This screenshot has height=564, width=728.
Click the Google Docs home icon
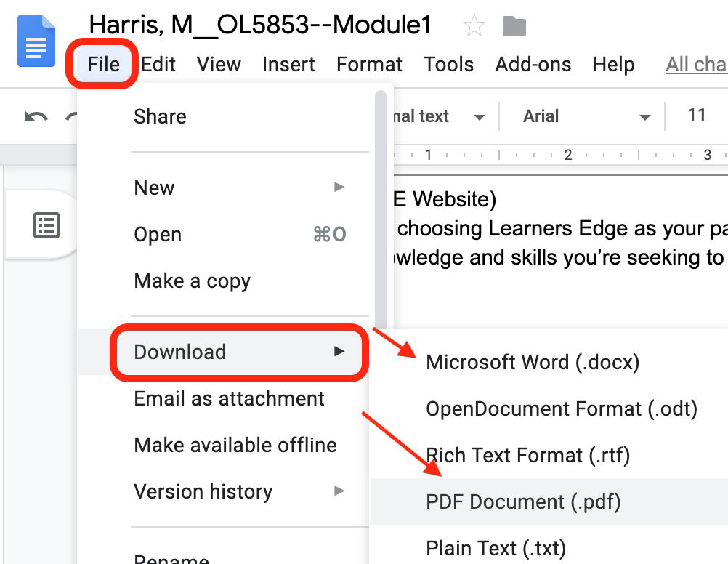tap(36, 41)
